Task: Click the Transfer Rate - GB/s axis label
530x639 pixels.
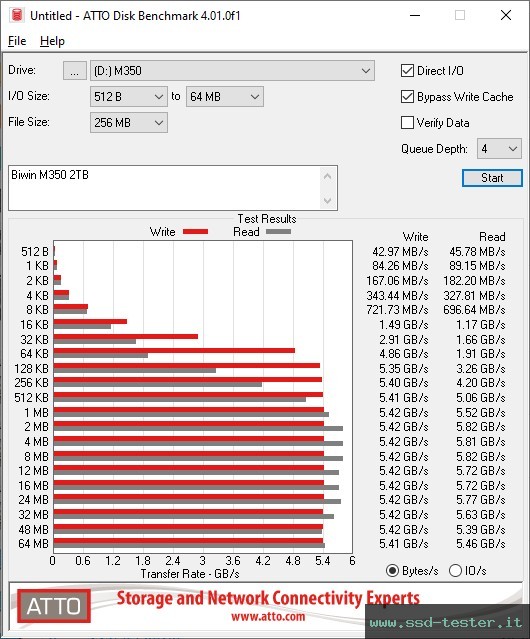Action: [190, 574]
